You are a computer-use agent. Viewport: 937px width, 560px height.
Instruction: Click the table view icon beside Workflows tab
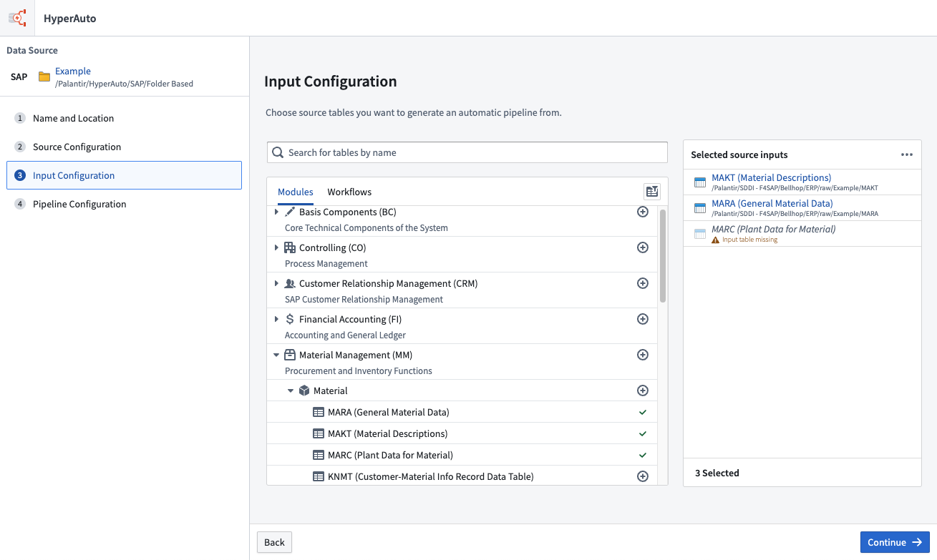[x=651, y=191]
